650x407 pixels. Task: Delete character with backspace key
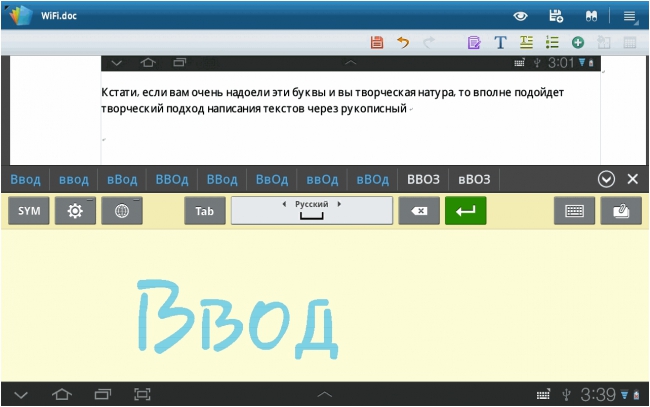(419, 211)
